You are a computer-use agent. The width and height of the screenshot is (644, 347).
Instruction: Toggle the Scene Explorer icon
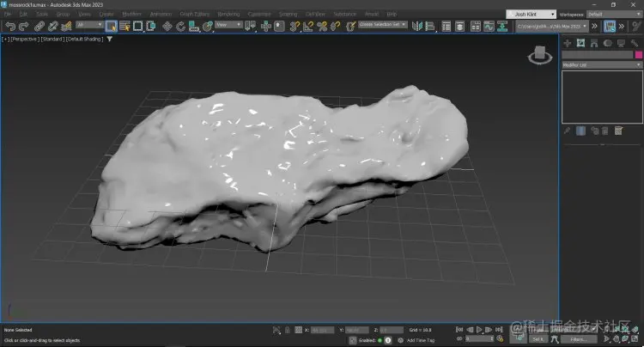pyautogui.click(x=447, y=27)
